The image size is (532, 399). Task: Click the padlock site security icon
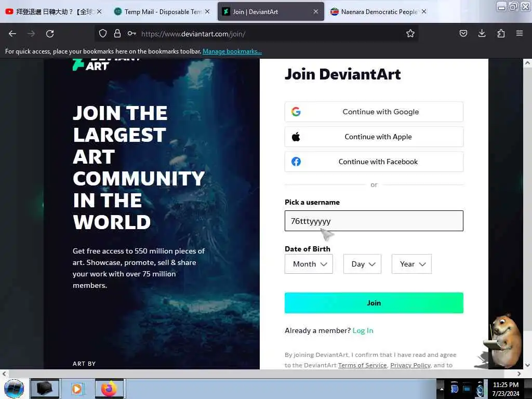tap(117, 34)
